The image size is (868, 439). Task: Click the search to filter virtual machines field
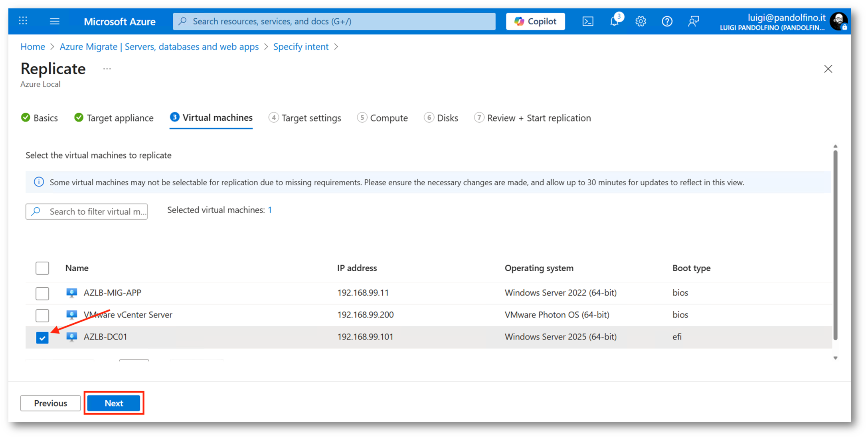point(87,211)
